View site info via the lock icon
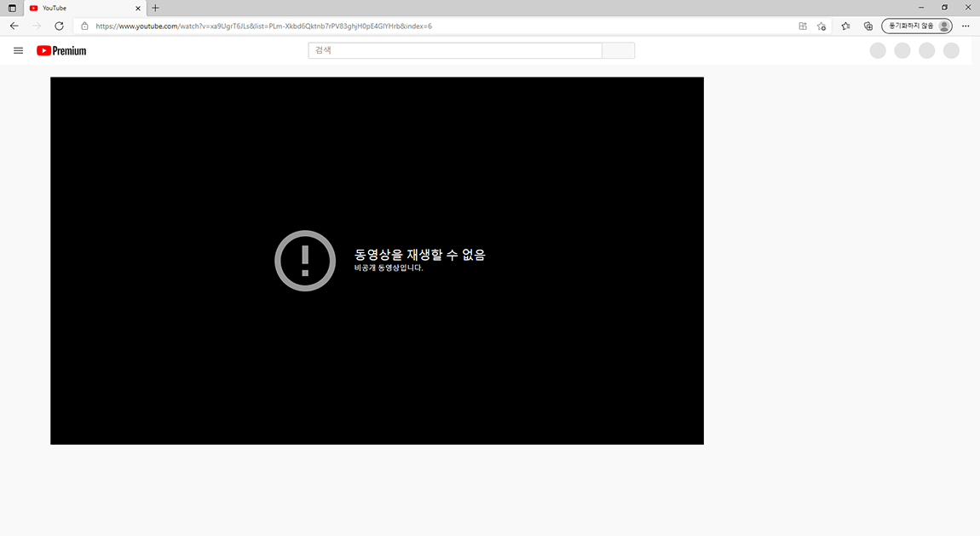Image resolution: width=980 pixels, height=536 pixels. point(85,26)
